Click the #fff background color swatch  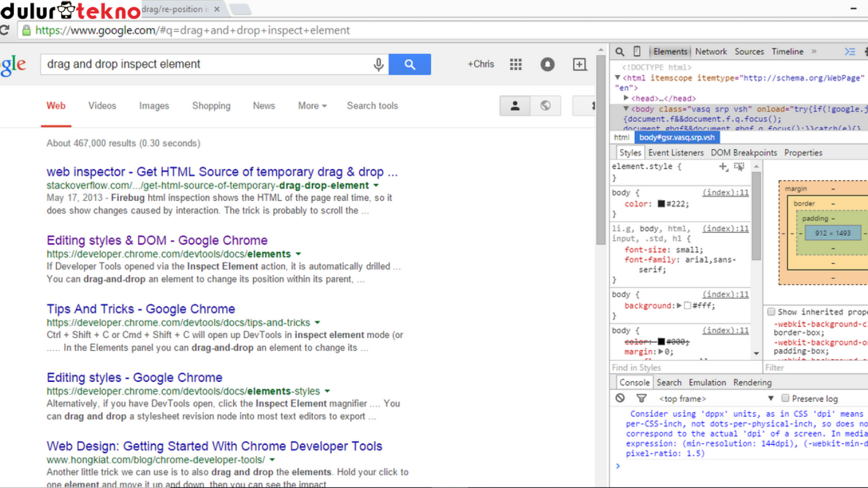688,306
